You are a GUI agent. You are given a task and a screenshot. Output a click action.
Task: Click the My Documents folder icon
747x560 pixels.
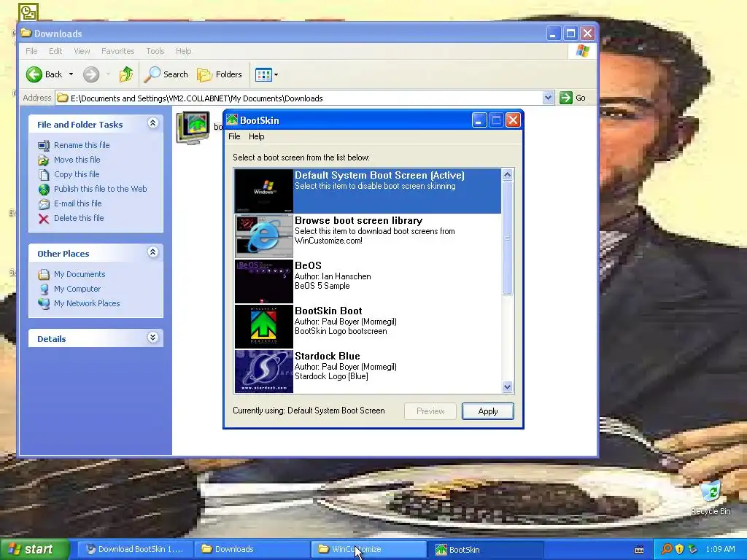coord(43,274)
